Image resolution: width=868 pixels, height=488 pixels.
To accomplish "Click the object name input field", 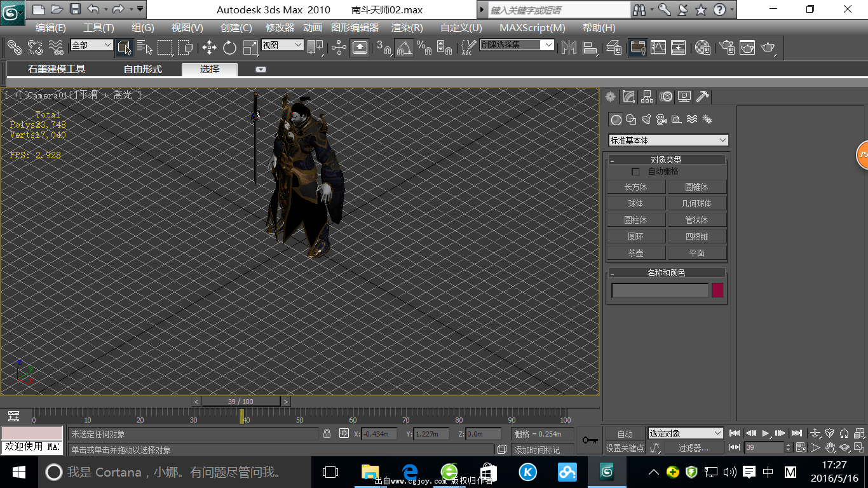I will (x=660, y=290).
